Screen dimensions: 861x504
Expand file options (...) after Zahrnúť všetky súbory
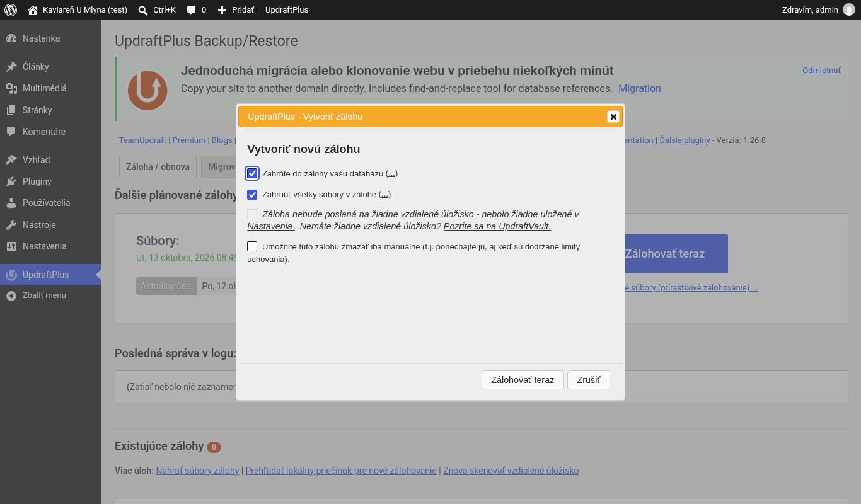click(x=384, y=195)
